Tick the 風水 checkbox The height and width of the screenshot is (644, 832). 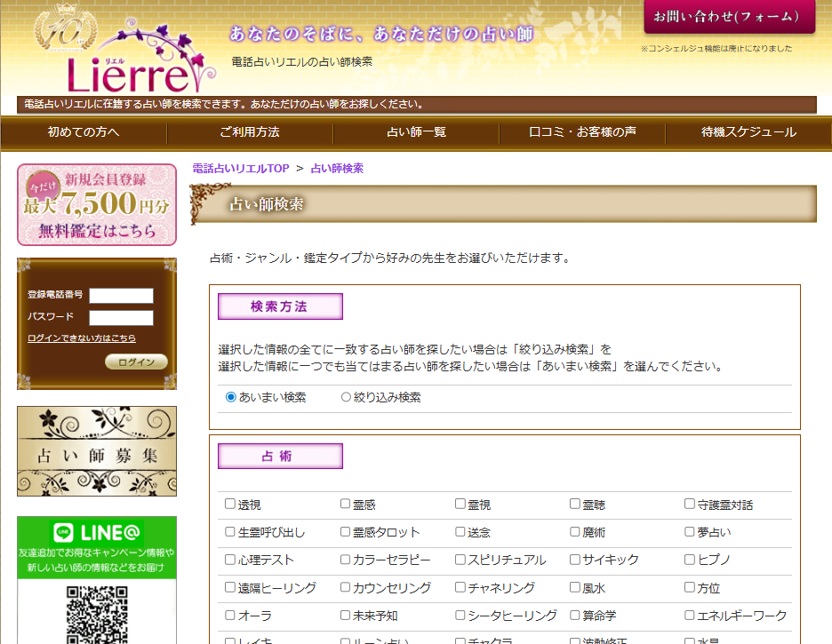[x=575, y=587]
